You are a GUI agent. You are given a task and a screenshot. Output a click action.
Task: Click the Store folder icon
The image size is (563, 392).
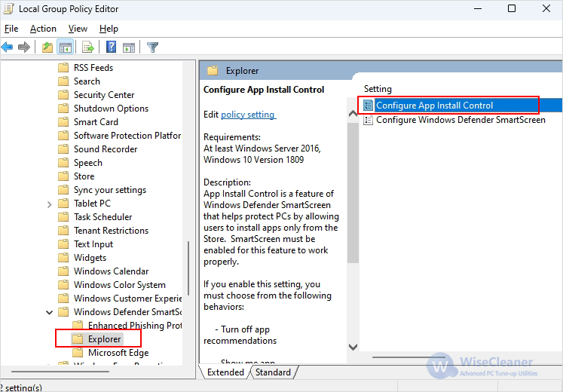pyautogui.click(x=63, y=176)
